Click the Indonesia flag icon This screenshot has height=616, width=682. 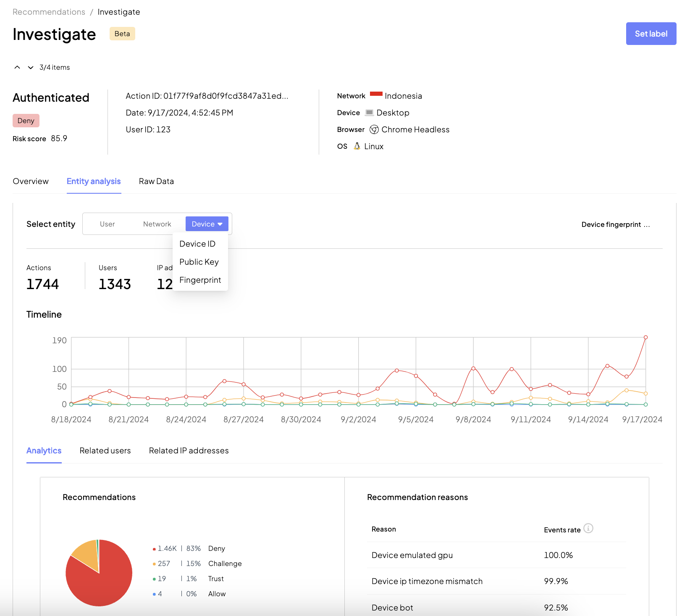coord(376,94)
